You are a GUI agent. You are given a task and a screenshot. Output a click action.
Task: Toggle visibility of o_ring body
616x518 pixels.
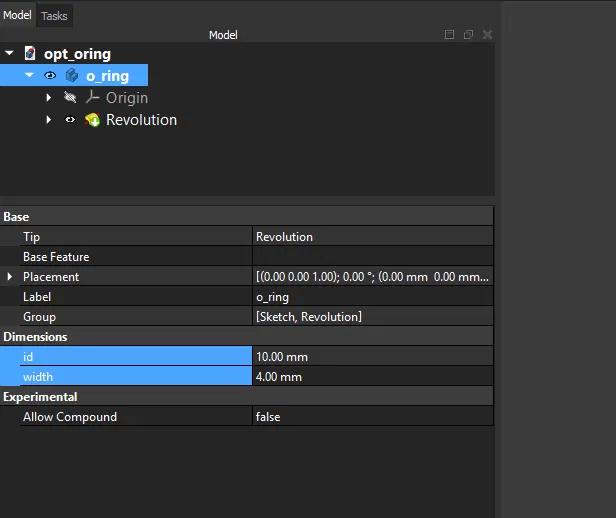(50, 76)
